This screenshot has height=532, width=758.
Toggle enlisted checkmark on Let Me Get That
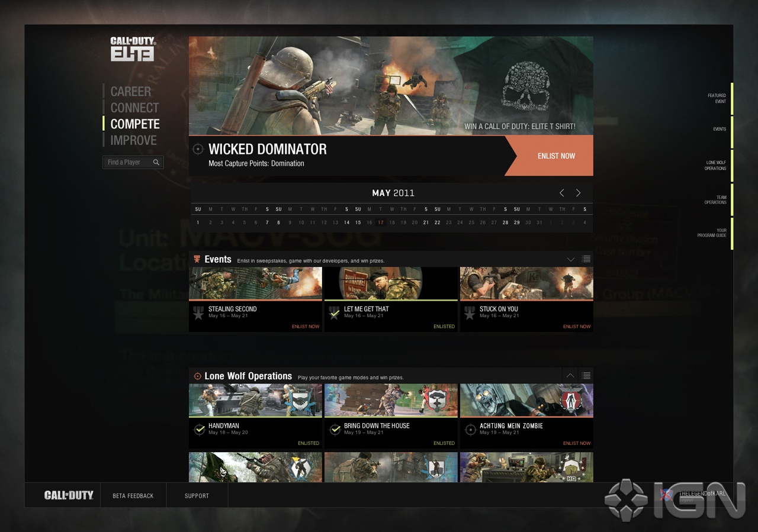334,313
